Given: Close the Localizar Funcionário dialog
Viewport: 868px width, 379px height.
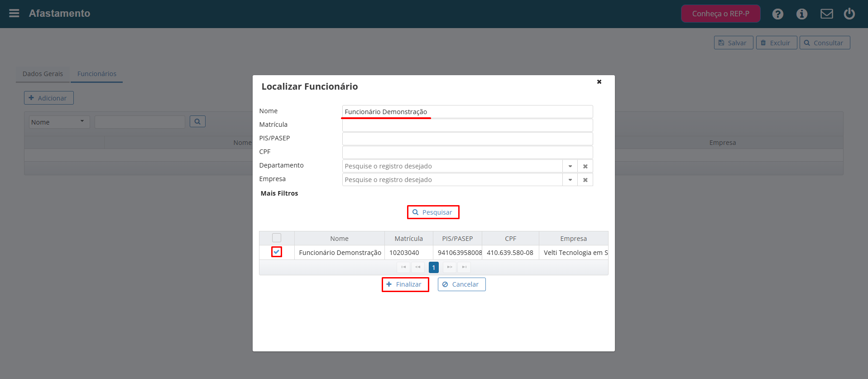Looking at the screenshot, I should (x=599, y=82).
